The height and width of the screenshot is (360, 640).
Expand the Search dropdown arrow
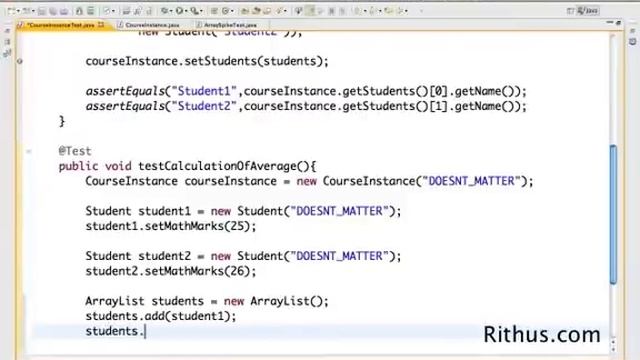(285, 11)
